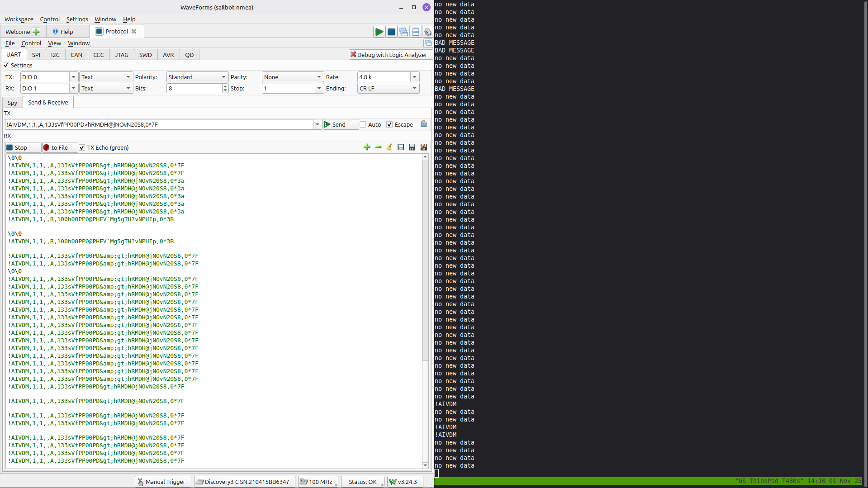Click the cascade windows icon in the top toolbar
Image resolution: width=868 pixels, height=488 pixels.
tap(403, 32)
